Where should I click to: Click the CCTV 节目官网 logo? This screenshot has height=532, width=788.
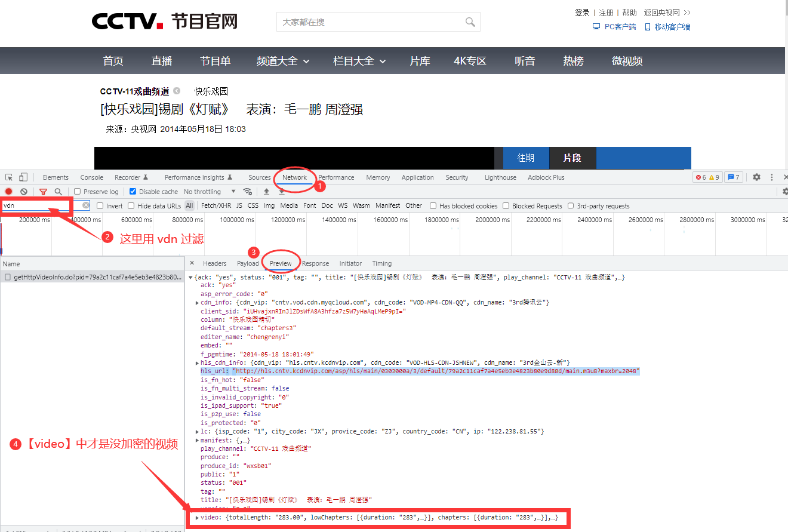(165, 21)
